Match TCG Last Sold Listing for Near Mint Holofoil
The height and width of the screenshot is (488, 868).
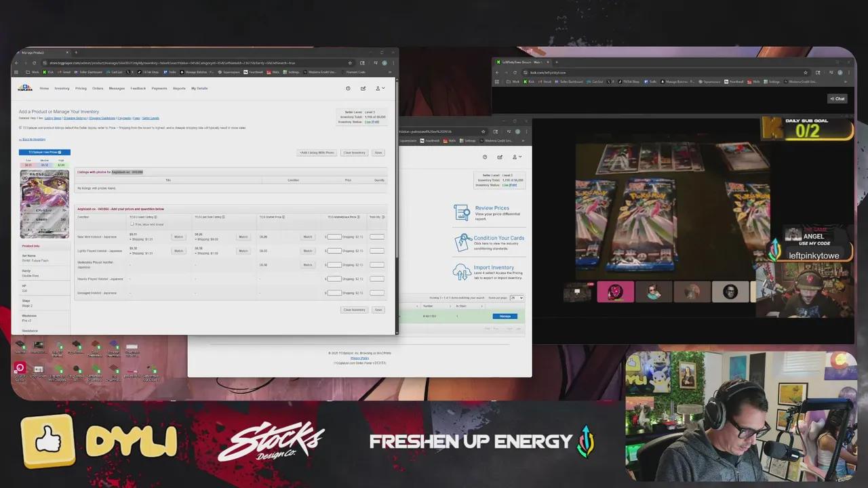coord(243,237)
